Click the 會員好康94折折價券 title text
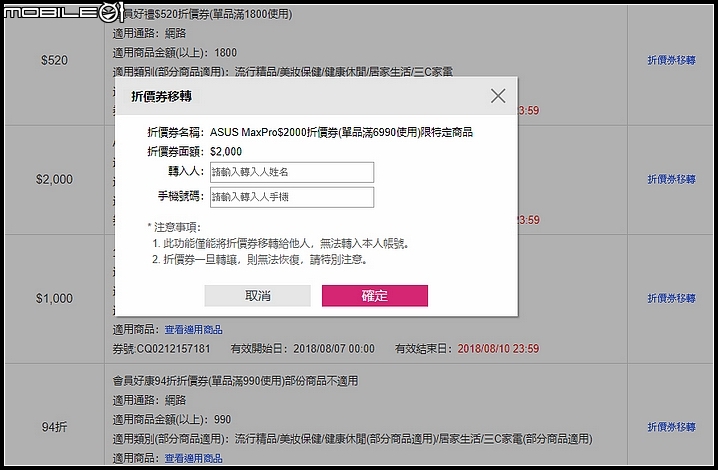The width and height of the screenshot is (718, 470). (235, 381)
